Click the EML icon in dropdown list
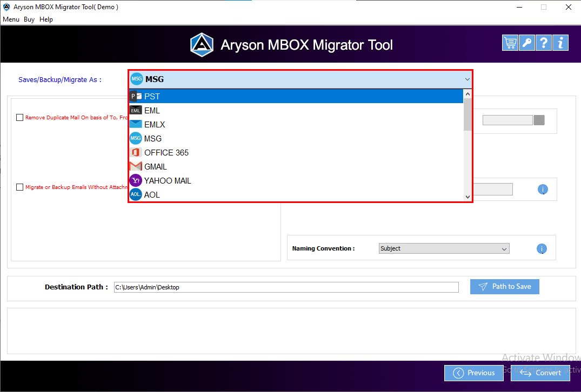Viewport: 581px width, 392px height. (136, 110)
